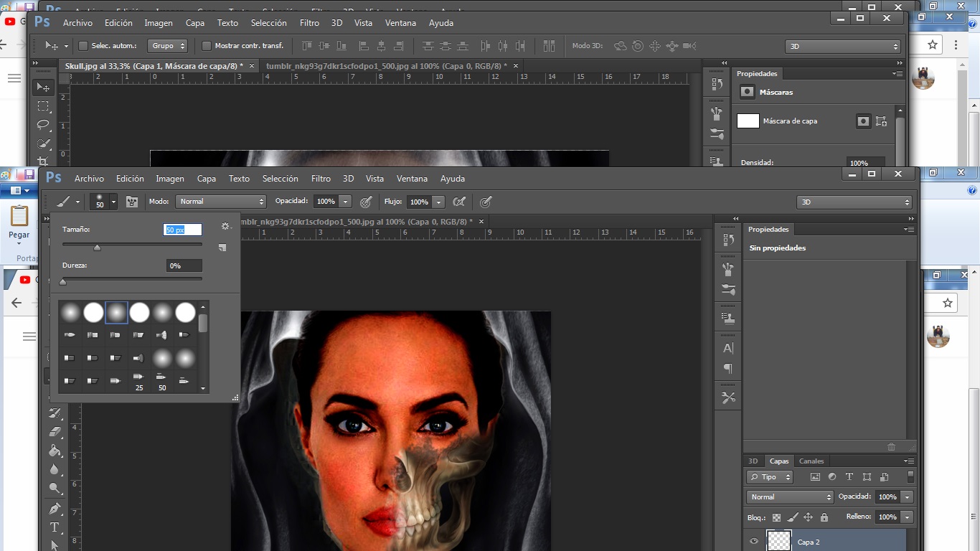980x551 pixels.
Task: Open Character panel icon in dock
Action: pyautogui.click(x=728, y=349)
